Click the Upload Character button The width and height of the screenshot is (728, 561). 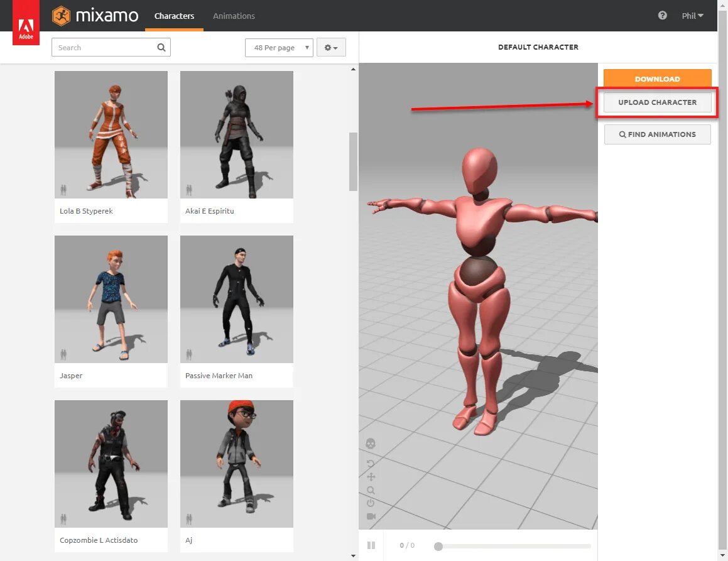(658, 102)
